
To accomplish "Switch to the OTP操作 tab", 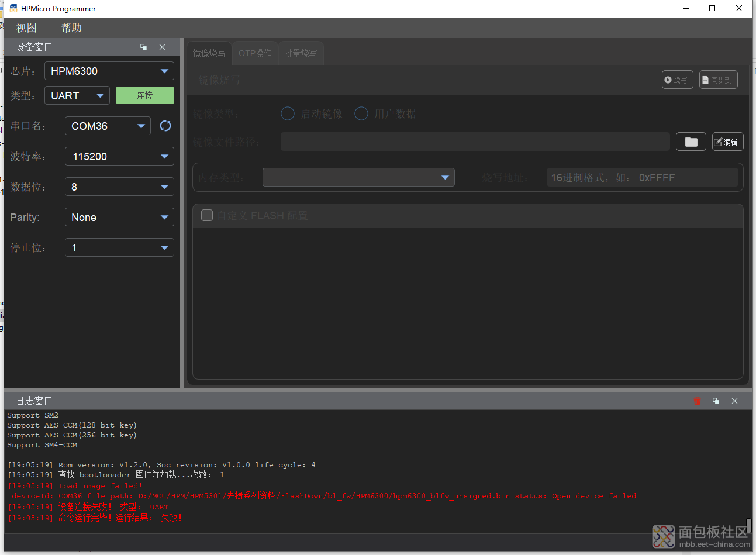I will pyautogui.click(x=255, y=53).
